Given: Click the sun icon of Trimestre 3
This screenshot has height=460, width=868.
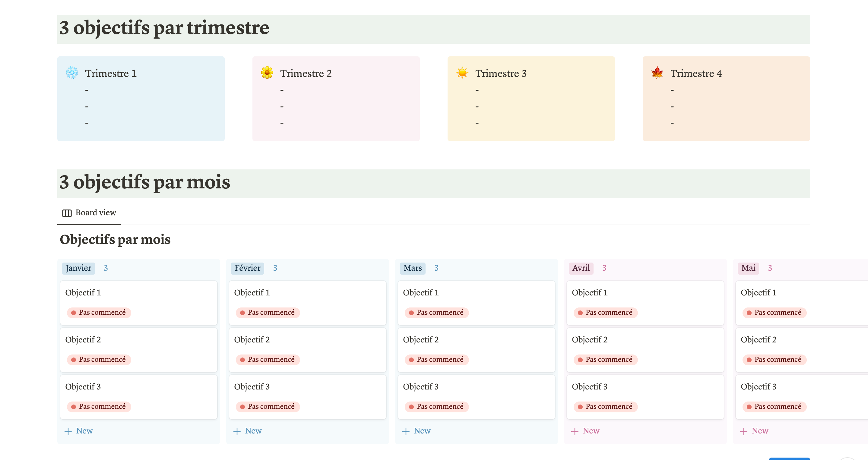Looking at the screenshot, I should point(462,73).
